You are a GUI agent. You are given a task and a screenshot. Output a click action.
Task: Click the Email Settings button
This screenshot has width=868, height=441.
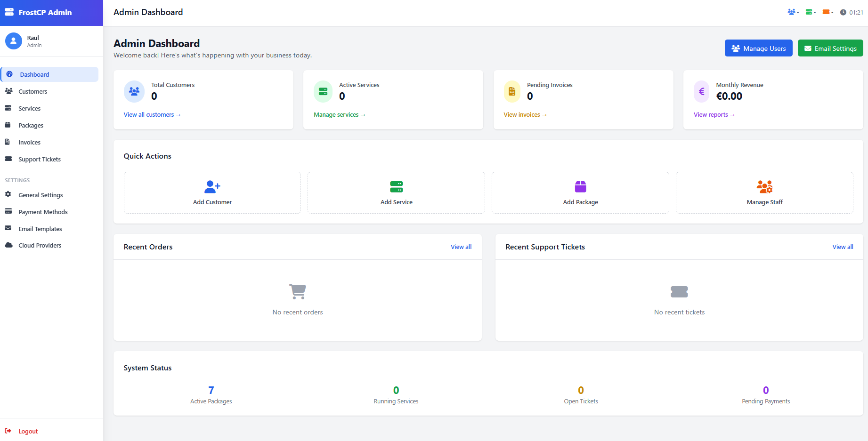click(x=830, y=48)
